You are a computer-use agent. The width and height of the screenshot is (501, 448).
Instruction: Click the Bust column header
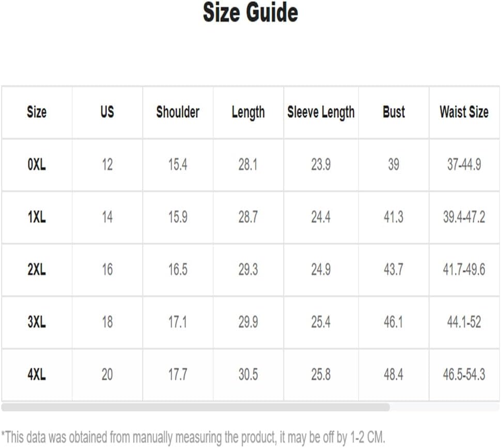pos(394,112)
